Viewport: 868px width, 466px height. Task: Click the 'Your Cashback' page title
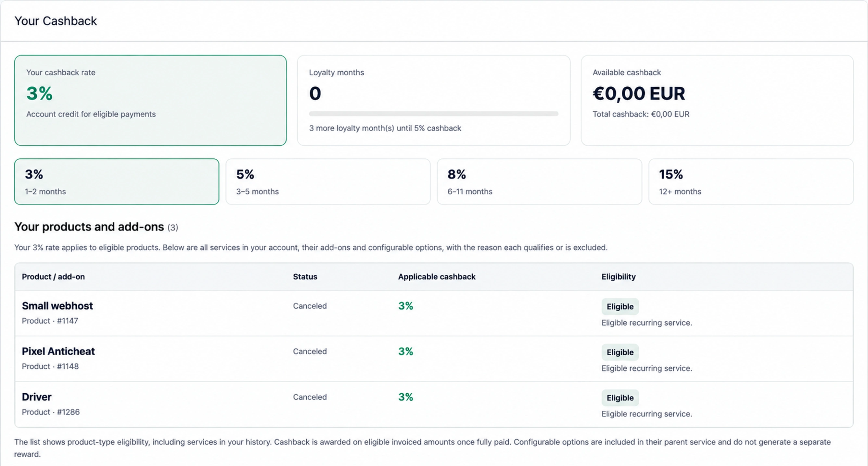tap(56, 21)
